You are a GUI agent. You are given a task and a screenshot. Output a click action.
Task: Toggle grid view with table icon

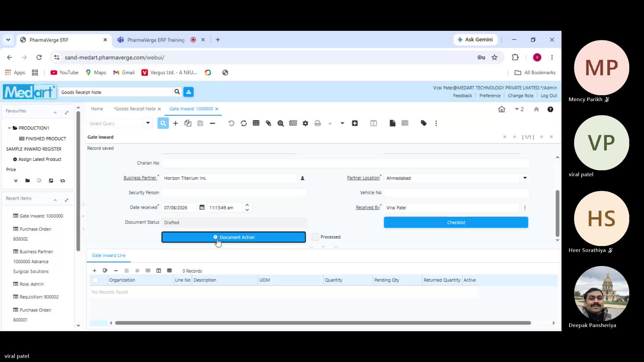256,123
